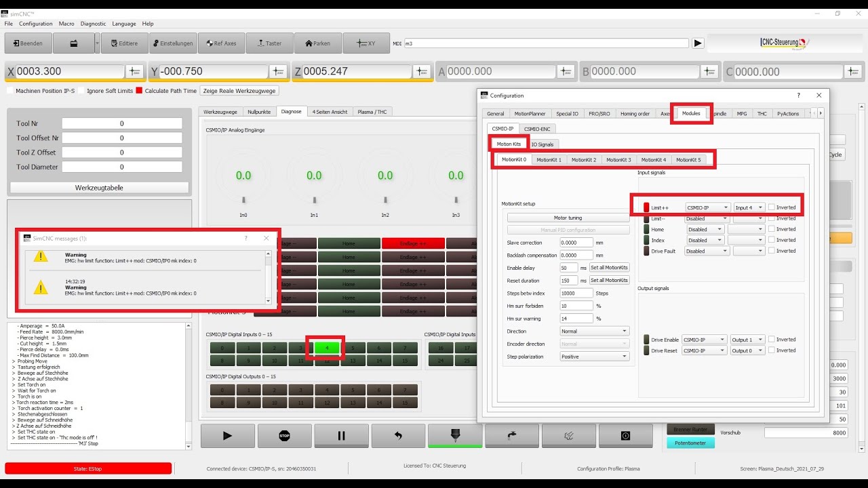
Task: Check Inverted for Drive Enable output
Action: (772, 340)
